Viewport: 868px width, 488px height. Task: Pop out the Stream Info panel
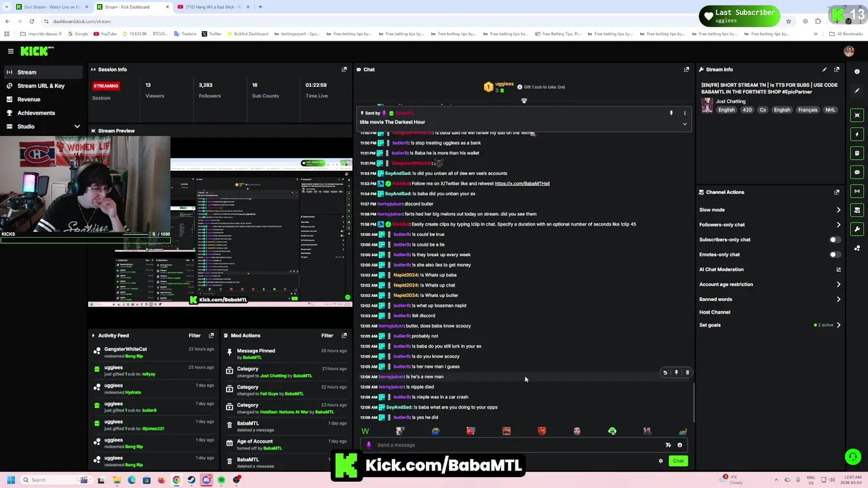837,69
